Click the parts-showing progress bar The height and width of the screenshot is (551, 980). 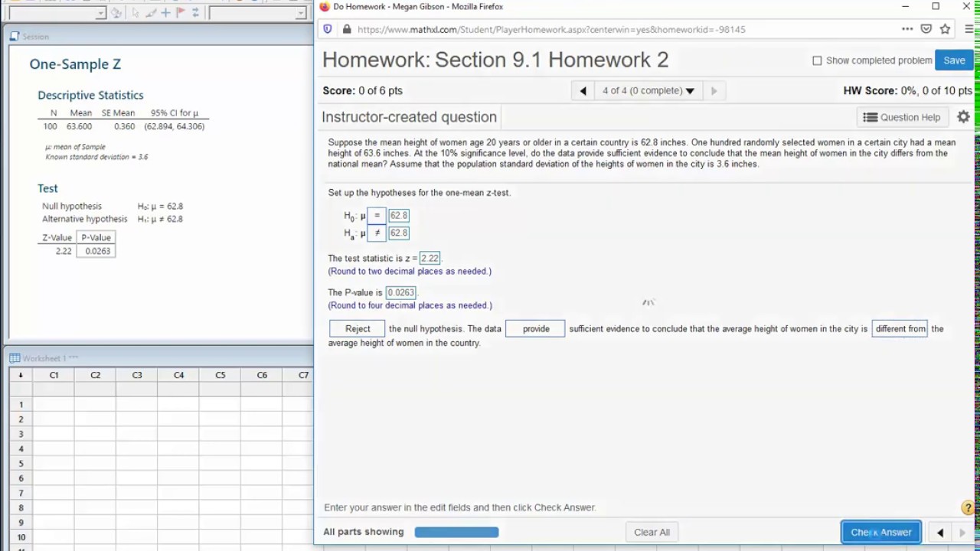456,532
